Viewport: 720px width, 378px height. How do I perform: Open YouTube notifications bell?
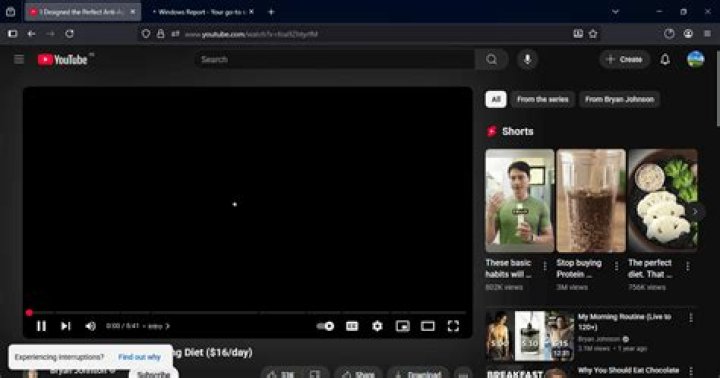[665, 59]
